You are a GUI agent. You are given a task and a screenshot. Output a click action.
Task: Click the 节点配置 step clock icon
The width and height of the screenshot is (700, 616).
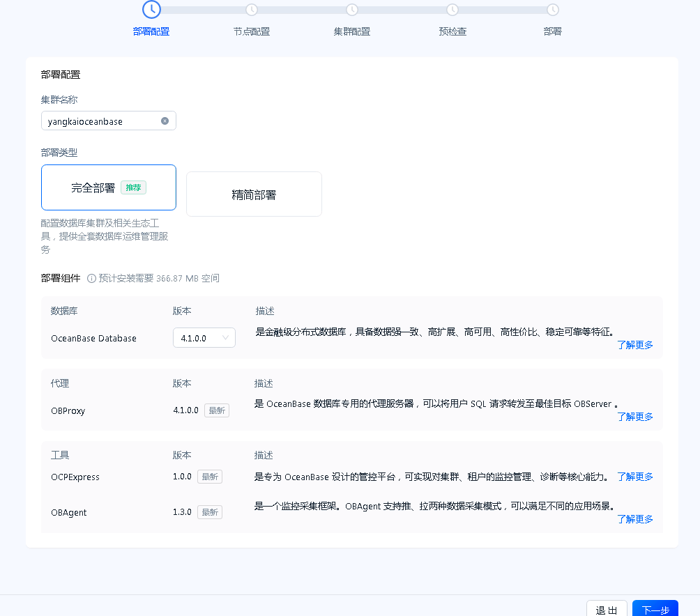click(x=252, y=9)
